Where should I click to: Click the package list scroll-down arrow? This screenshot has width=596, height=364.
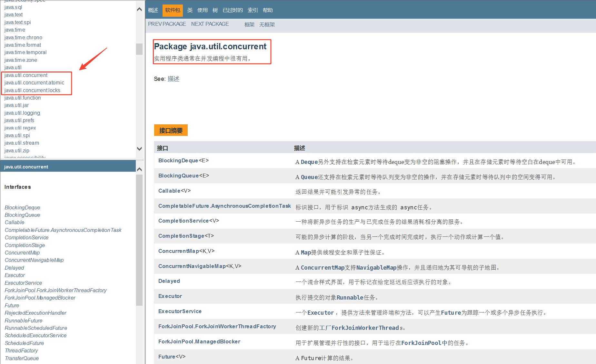point(139,148)
